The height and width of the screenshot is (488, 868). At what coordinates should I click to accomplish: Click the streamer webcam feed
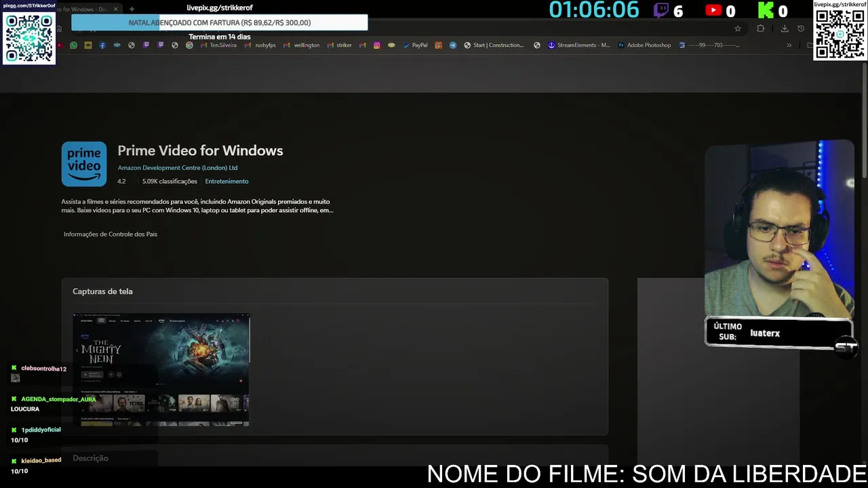click(x=779, y=229)
